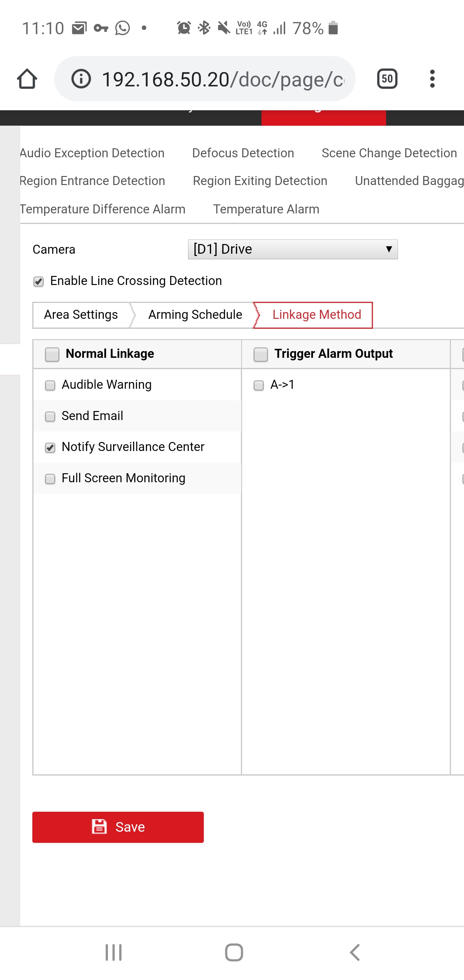
Task: Check the Audible Warning option
Action: 50,385
